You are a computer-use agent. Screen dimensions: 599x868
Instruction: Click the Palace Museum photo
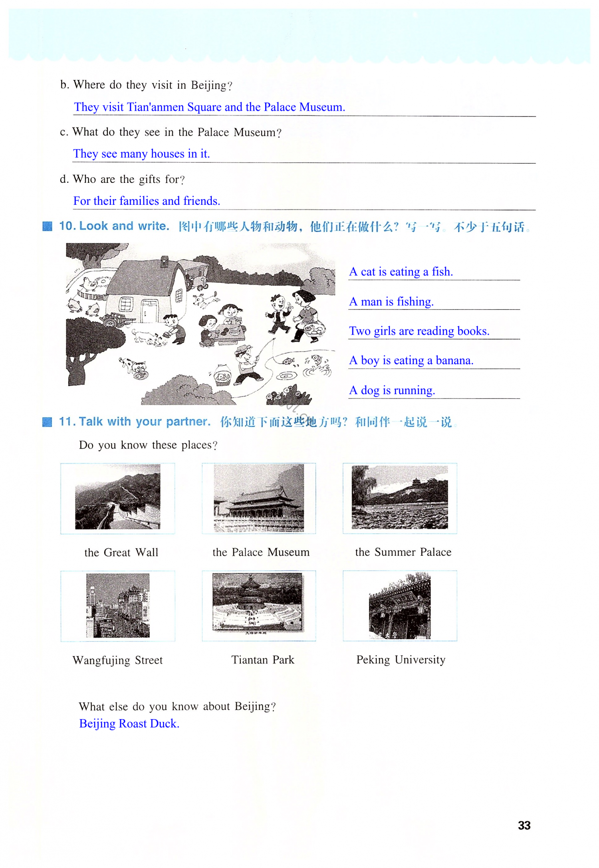tap(259, 497)
